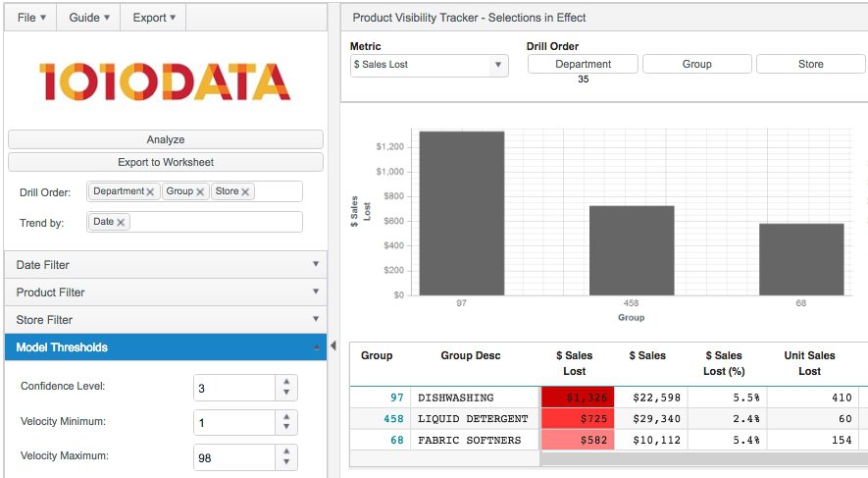The height and width of the screenshot is (478, 868).
Task: Remove Date tag from Trend by
Action: tap(121, 222)
